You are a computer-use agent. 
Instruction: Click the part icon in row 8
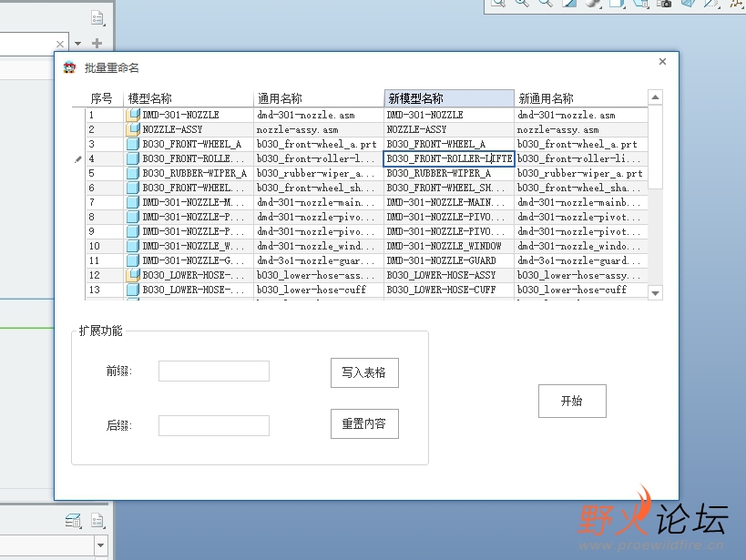[x=133, y=217]
